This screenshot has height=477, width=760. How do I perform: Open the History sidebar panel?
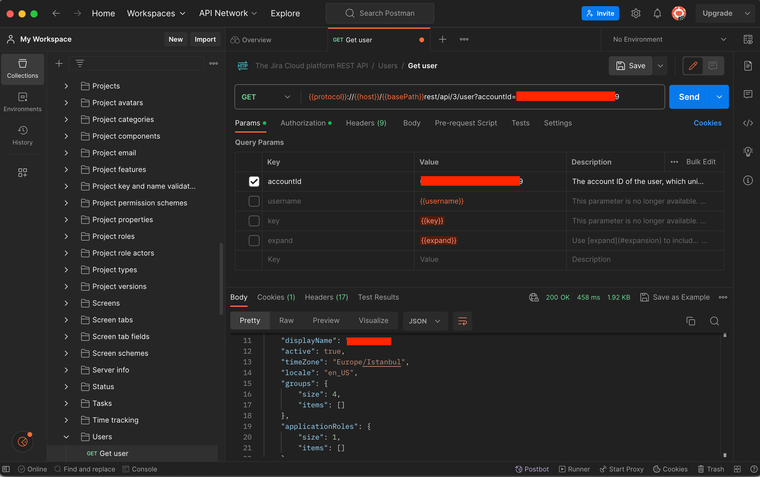(22, 135)
